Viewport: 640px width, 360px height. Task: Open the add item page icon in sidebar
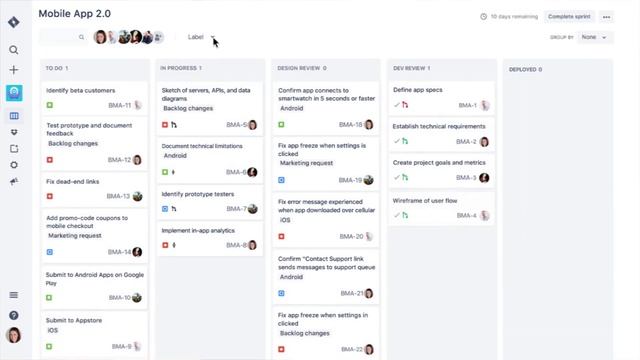pos(14,149)
